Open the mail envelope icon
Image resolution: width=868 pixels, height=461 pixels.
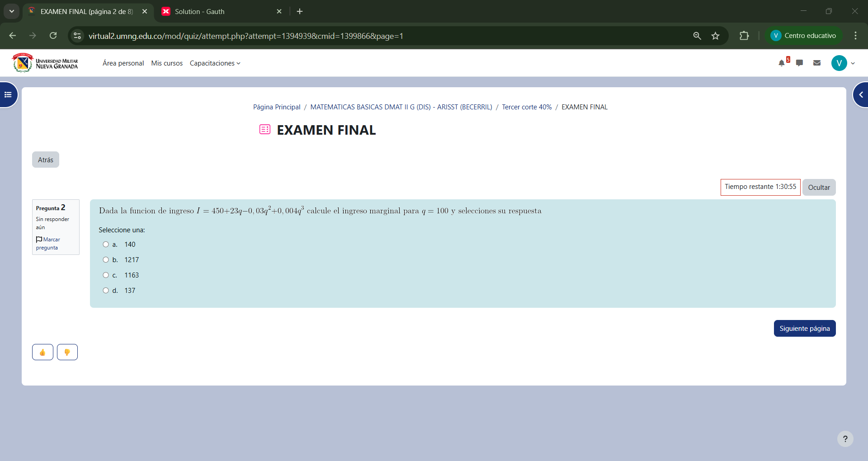pos(817,63)
